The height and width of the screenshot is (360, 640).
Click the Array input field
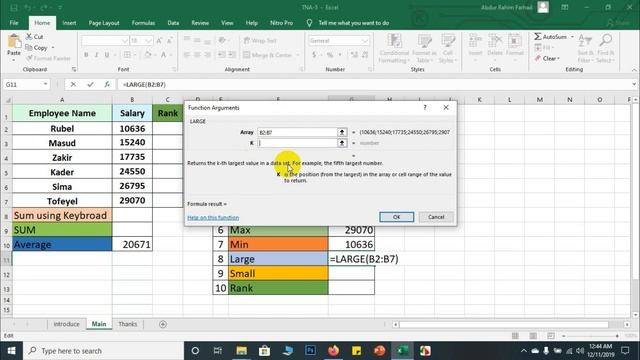click(298, 132)
